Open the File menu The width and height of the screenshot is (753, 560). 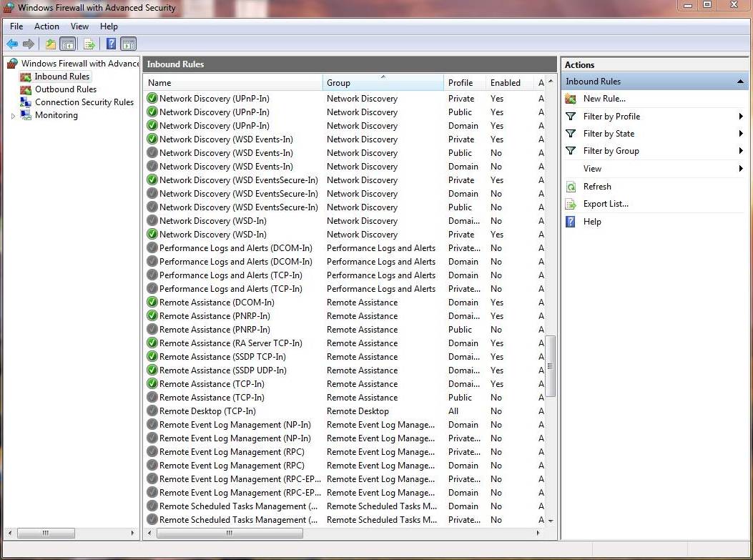16,26
